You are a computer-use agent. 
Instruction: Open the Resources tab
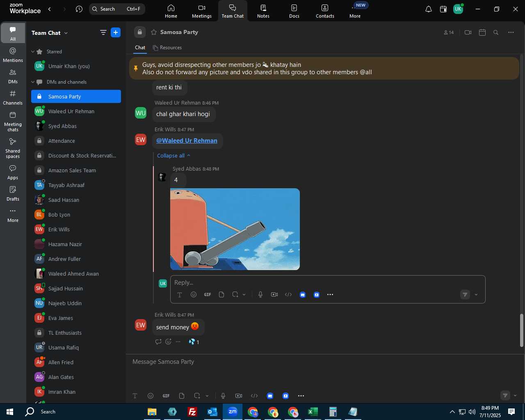pyautogui.click(x=167, y=48)
